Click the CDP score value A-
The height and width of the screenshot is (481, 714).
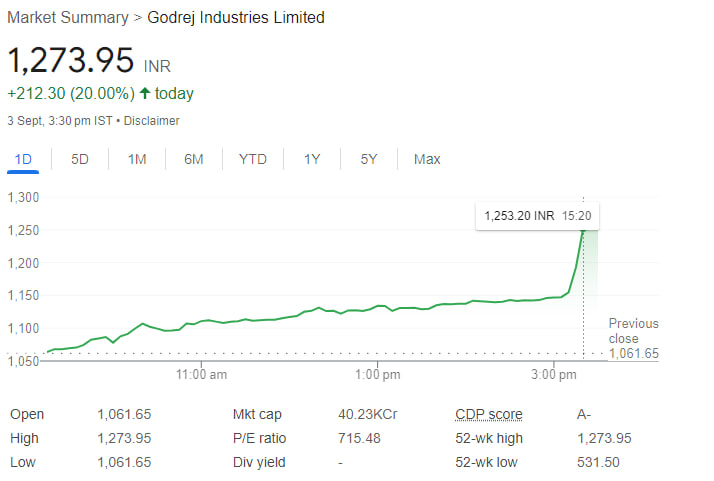click(584, 414)
